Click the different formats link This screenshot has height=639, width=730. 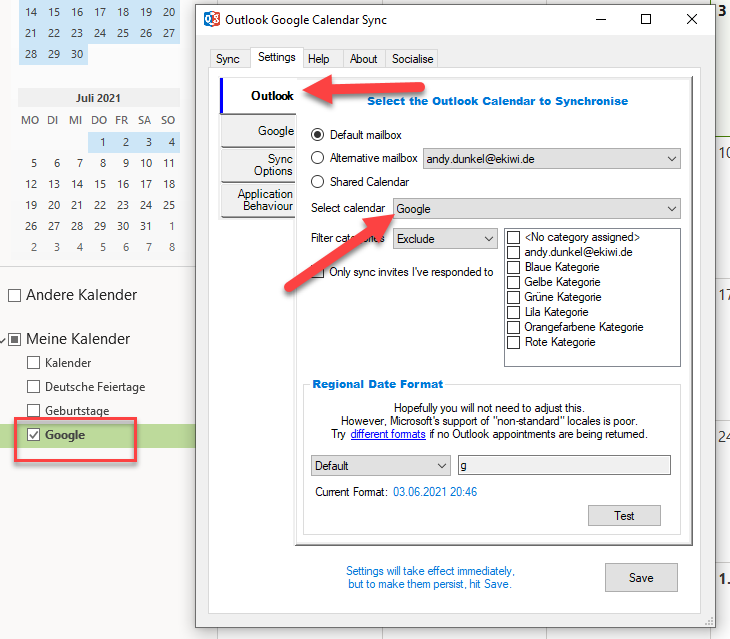[388, 434]
